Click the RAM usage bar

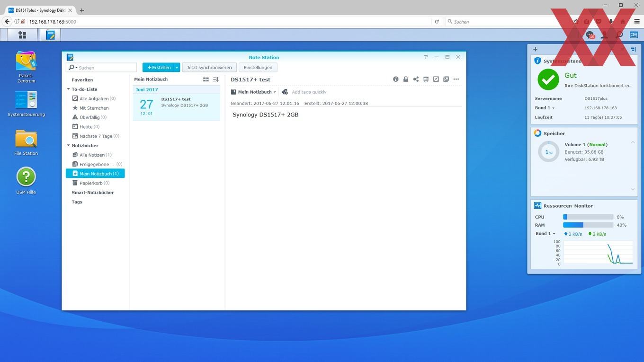pyautogui.click(x=588, y=225)
